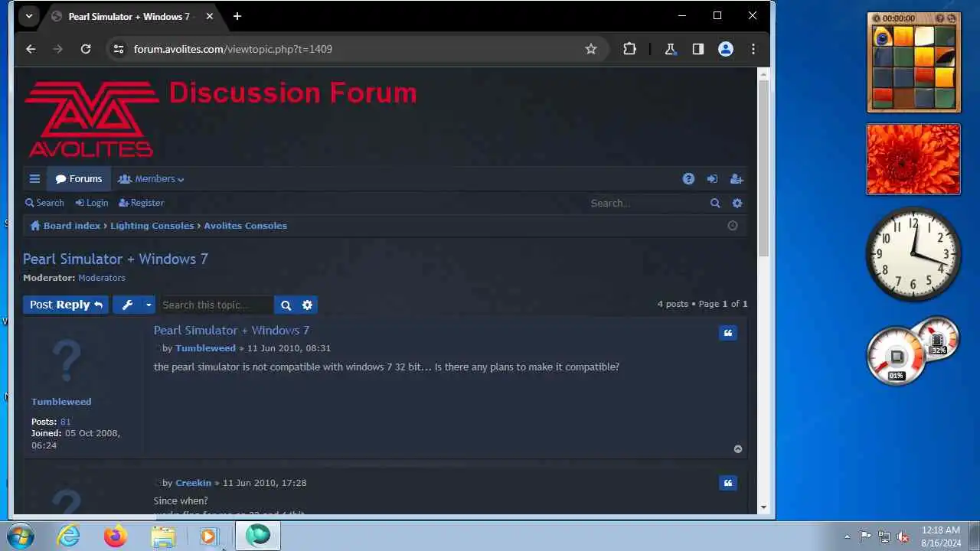Screen dimensions: 980x551
Task: Reload the forum page
Action: point(86,49)
